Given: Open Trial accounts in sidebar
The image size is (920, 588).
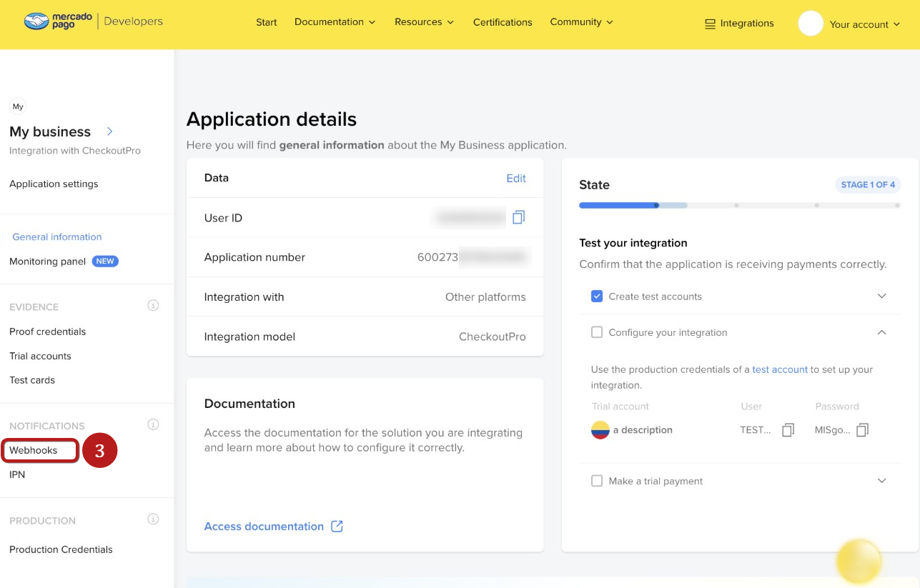Looking at the screenshot, I should click(40, 356).
